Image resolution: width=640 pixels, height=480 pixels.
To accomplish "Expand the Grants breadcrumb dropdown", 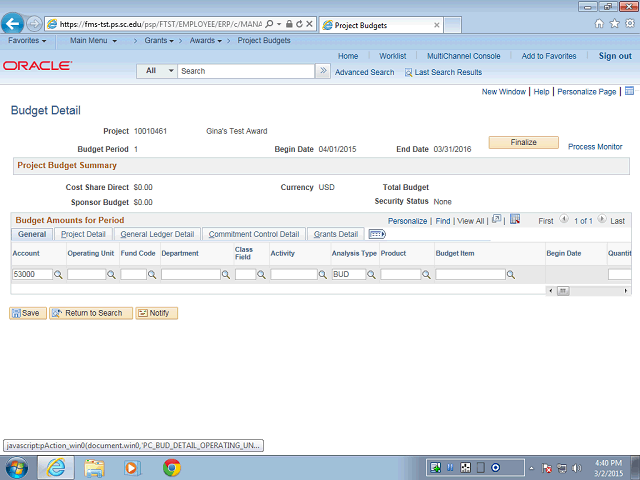I will click(x=159, y=40).
